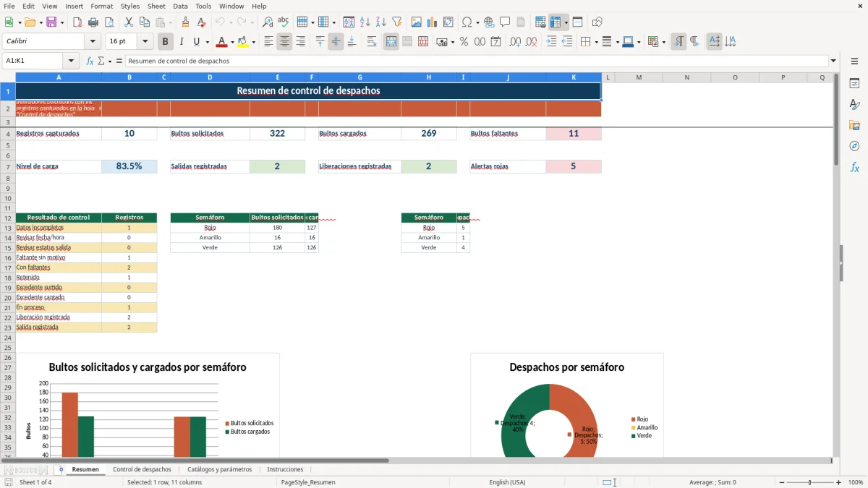868x488 pixels.
Task: Open the font name dropdown
Action: (x=92, y=42)
